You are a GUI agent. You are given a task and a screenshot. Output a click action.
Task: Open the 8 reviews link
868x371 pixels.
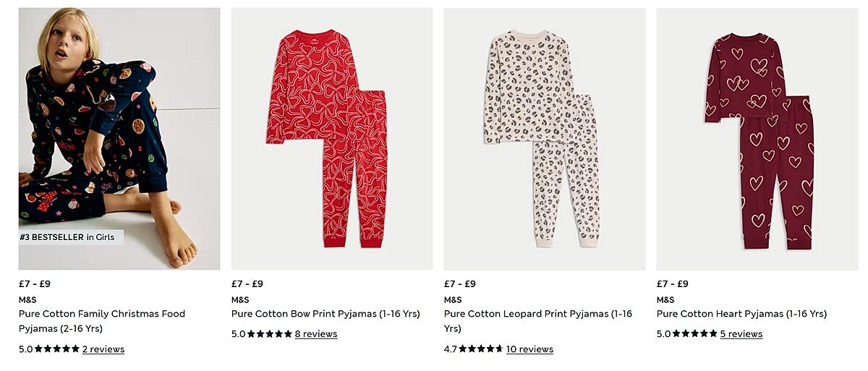316,334
